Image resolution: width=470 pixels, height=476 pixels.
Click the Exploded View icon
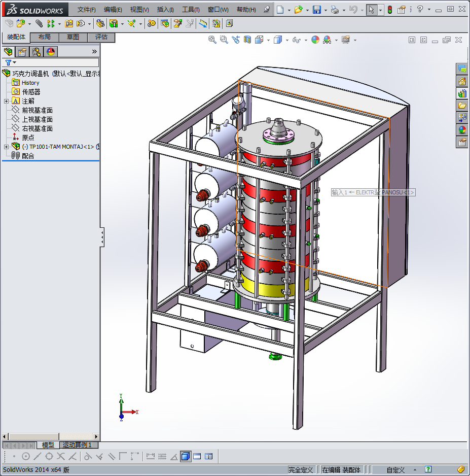[x=177, y=23]
